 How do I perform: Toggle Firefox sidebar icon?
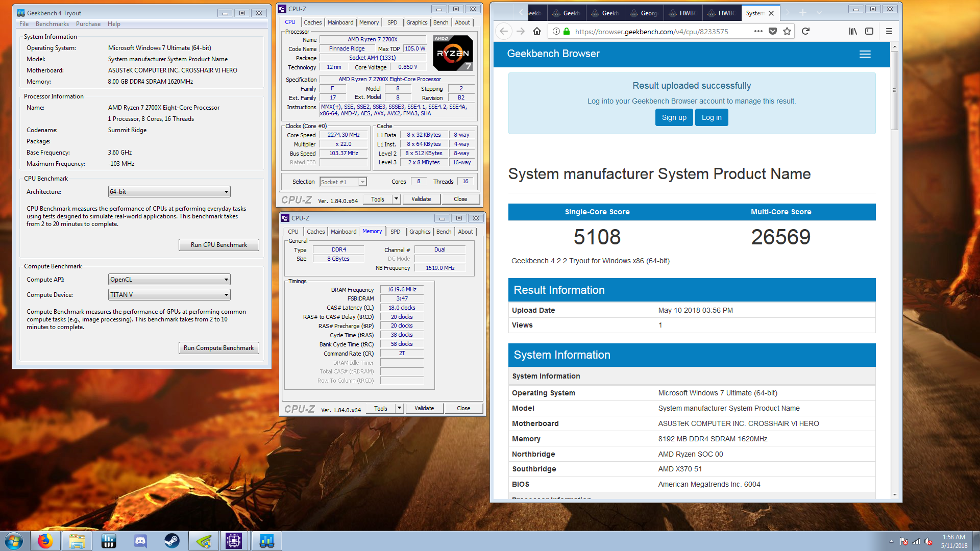(x=869, y=31)
